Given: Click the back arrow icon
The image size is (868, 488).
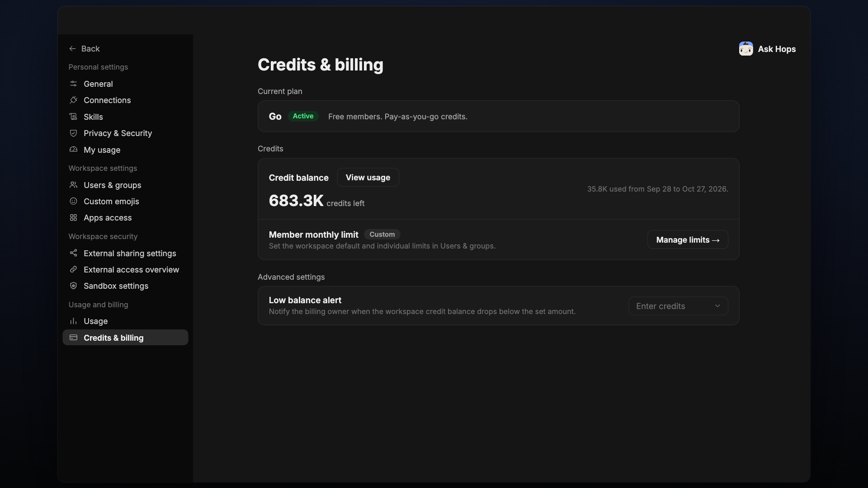Looking at the screenshot, I should (72, 49).
